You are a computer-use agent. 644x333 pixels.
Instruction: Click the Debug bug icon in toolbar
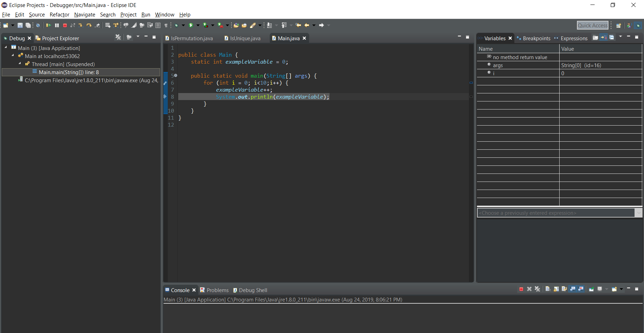pyautogui.click(x=176, y=25)
